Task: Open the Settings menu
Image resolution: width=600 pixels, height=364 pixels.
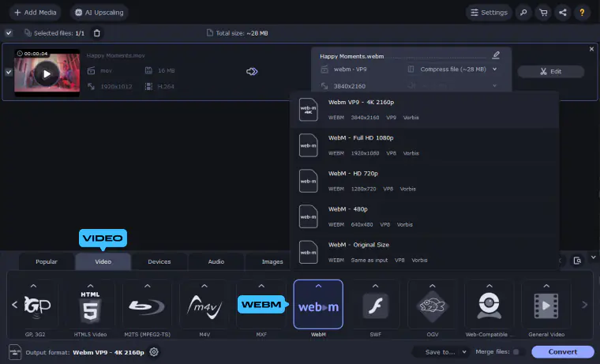Action: [489, 13]
